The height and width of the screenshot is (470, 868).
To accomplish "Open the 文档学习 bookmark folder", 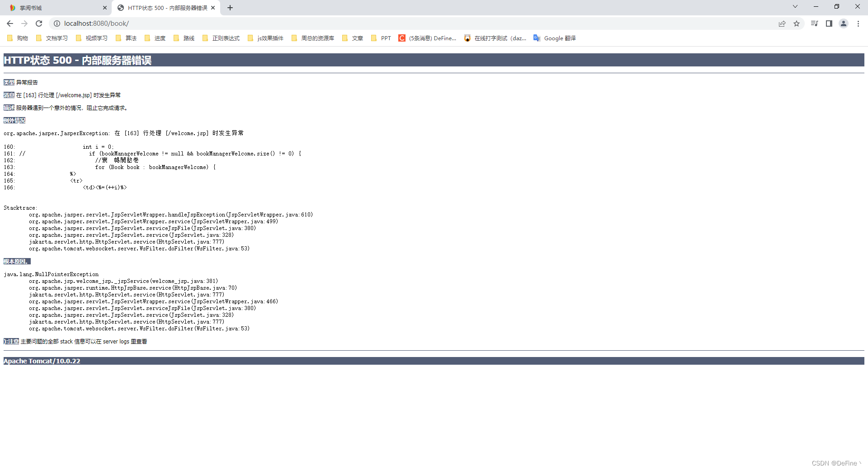I will 52,38.
